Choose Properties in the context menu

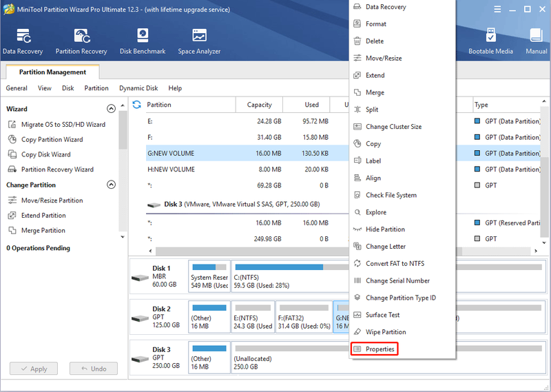click(374, 349)
